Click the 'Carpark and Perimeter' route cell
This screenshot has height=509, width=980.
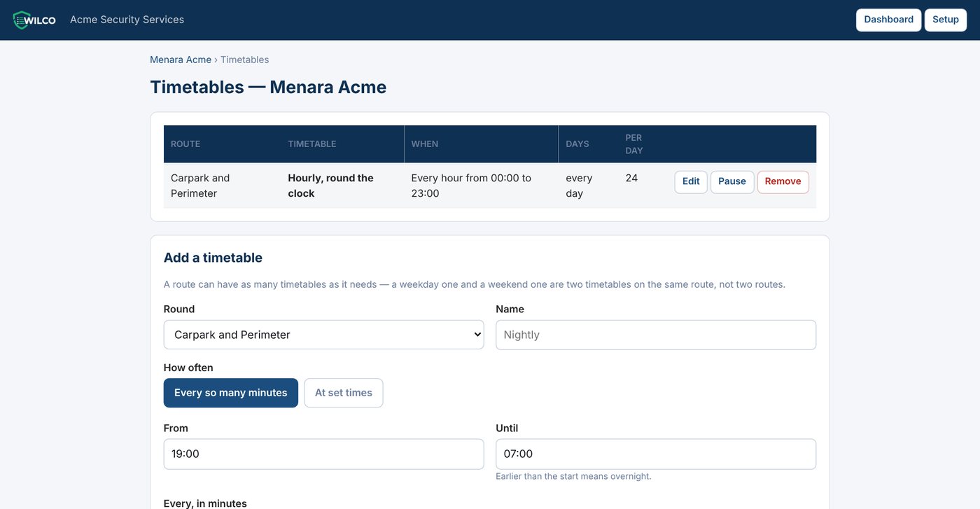point(223,186)
